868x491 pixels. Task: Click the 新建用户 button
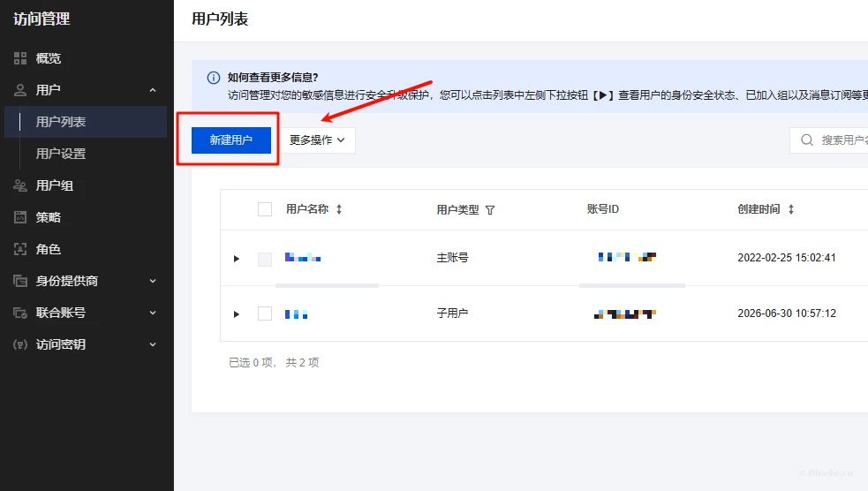pos(230,140)
